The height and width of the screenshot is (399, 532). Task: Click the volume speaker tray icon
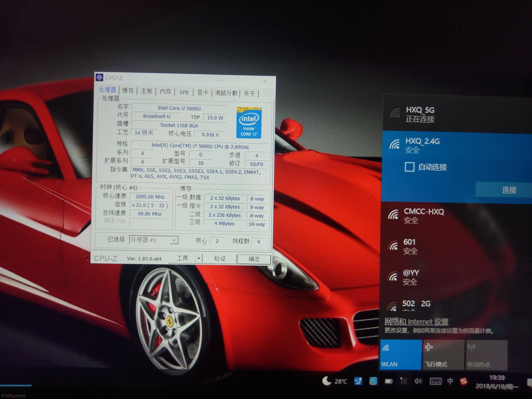418,381
